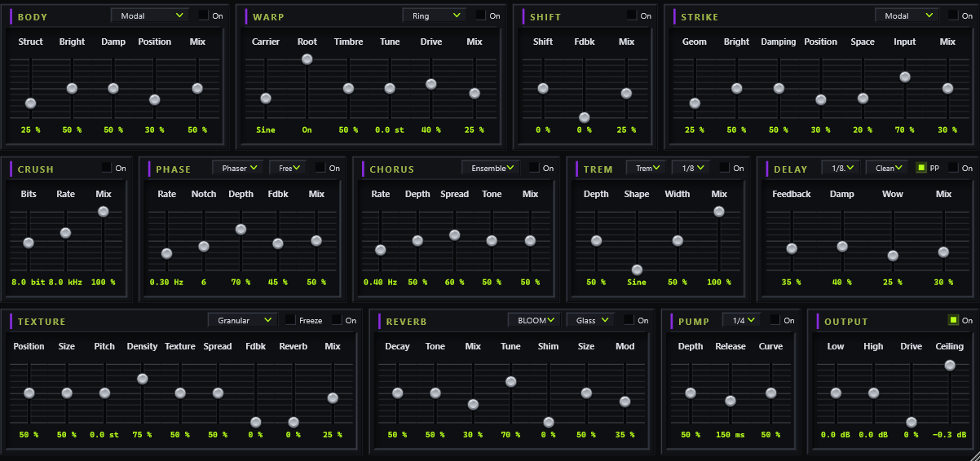
Task: Open the REVERB BLOOM algorithm dropdown
Action: click(533, 320)
